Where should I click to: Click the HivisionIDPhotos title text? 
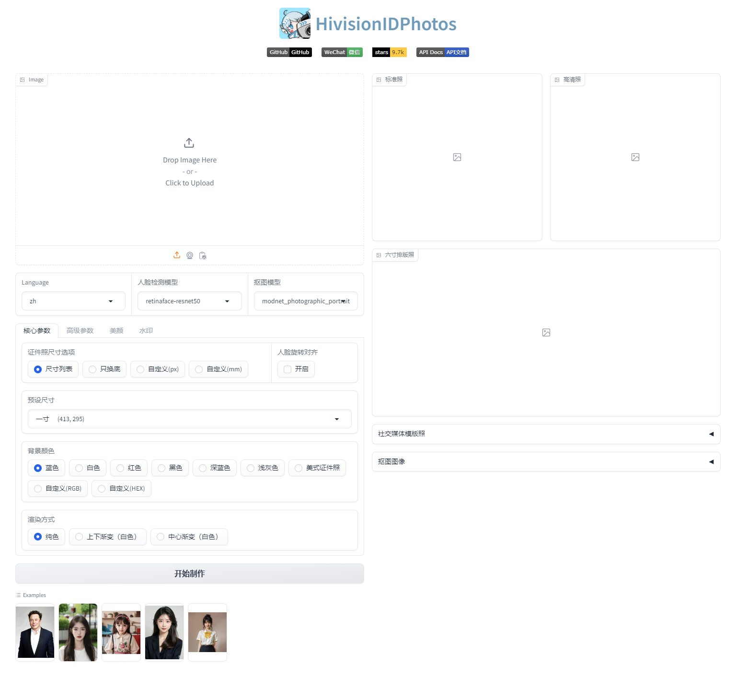pos(386,24)
